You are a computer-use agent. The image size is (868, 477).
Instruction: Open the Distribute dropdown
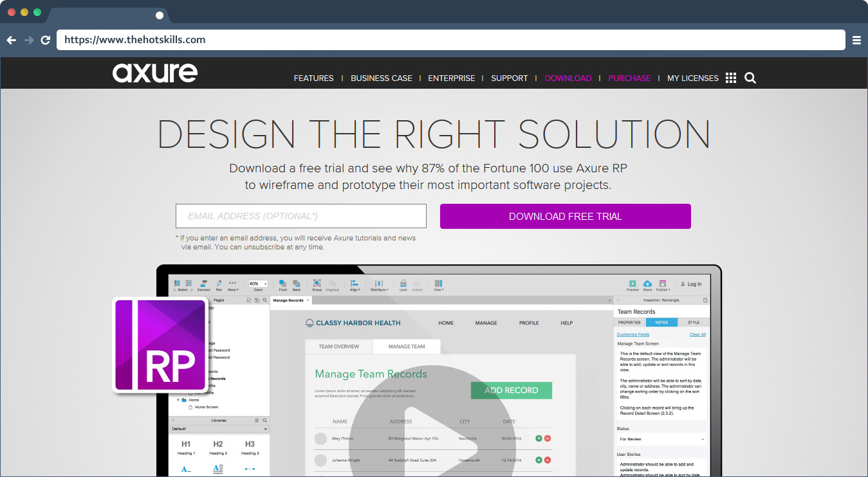(379, 285)
